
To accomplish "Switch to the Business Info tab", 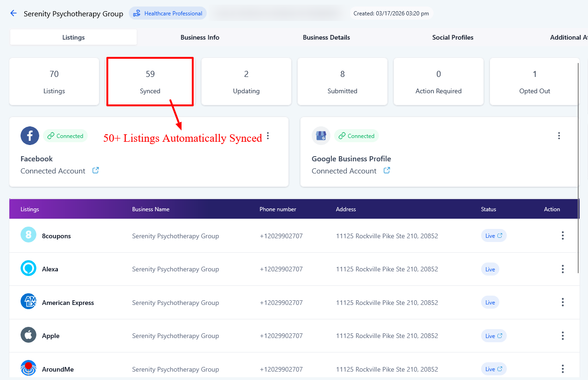I will pyautogui.click(x=200, y=37).
